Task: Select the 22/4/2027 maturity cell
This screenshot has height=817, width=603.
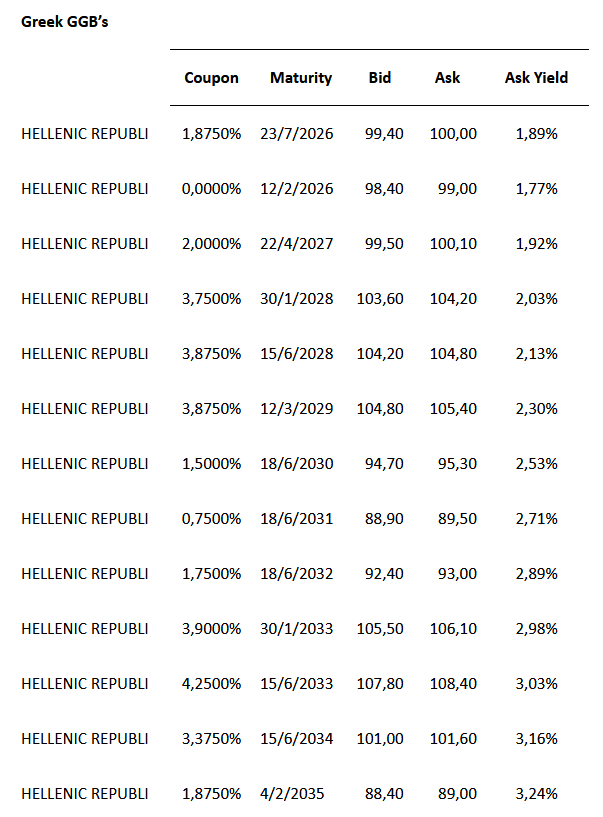Action: click(x=296, y=243)
